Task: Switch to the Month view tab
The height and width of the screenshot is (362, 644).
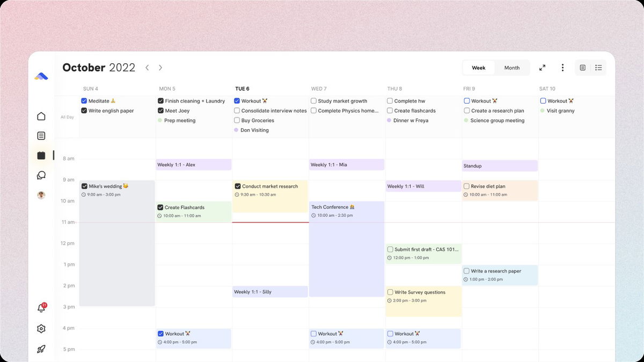Action: [511, 68]
